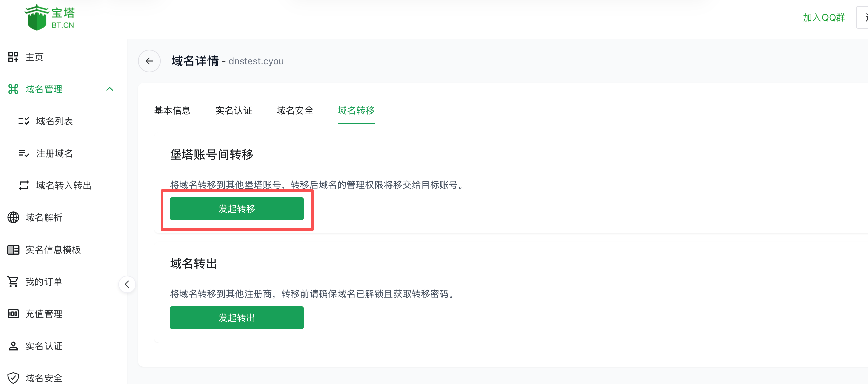The image size is (868, 384).
Task: Open 实名信息模板 panel icon
Action: 13,250
